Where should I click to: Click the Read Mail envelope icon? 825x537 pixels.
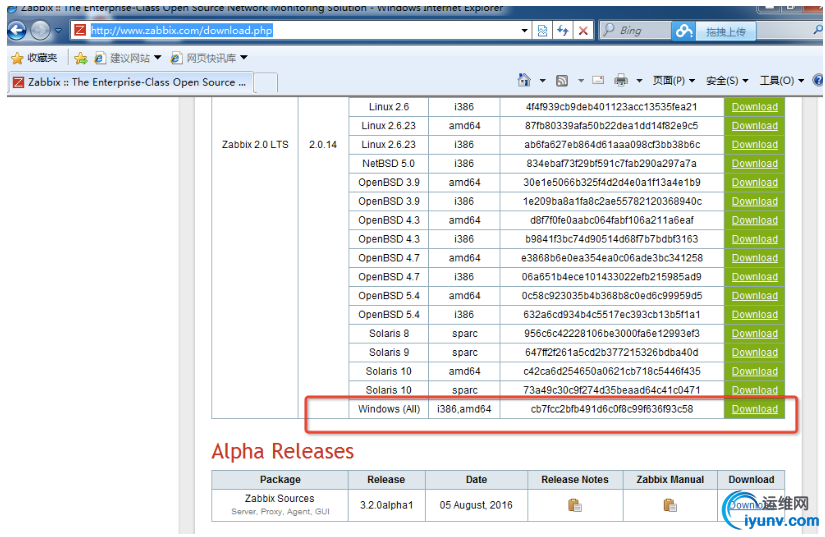(x=598, y=80)
